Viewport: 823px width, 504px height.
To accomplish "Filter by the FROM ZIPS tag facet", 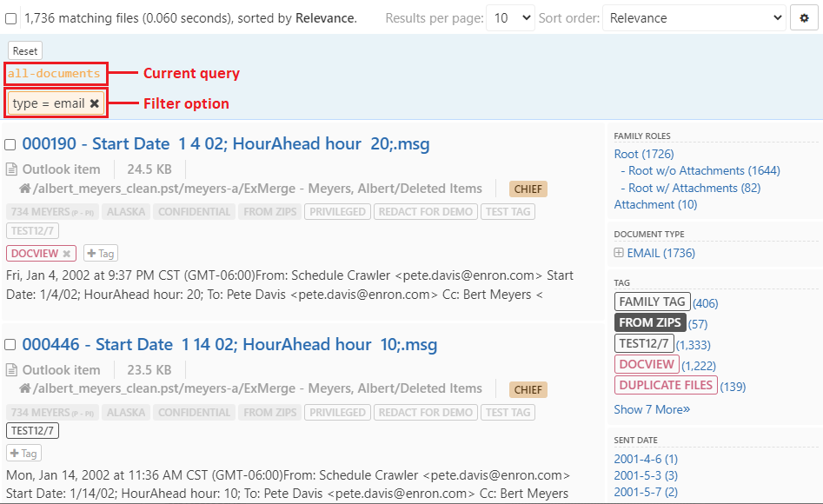I will coord(650,322).
